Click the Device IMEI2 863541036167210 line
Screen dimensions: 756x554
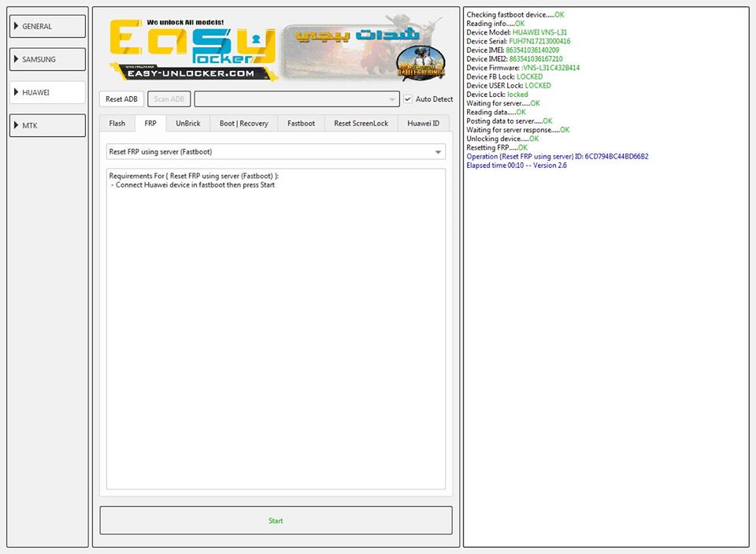pyautogui.click(x=514, y=59)
